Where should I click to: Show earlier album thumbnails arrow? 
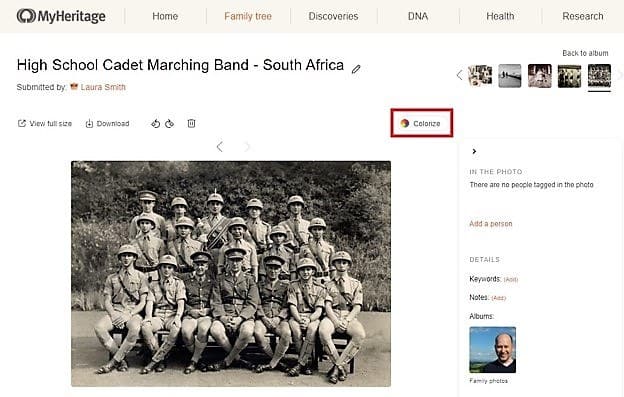(460, 75)
